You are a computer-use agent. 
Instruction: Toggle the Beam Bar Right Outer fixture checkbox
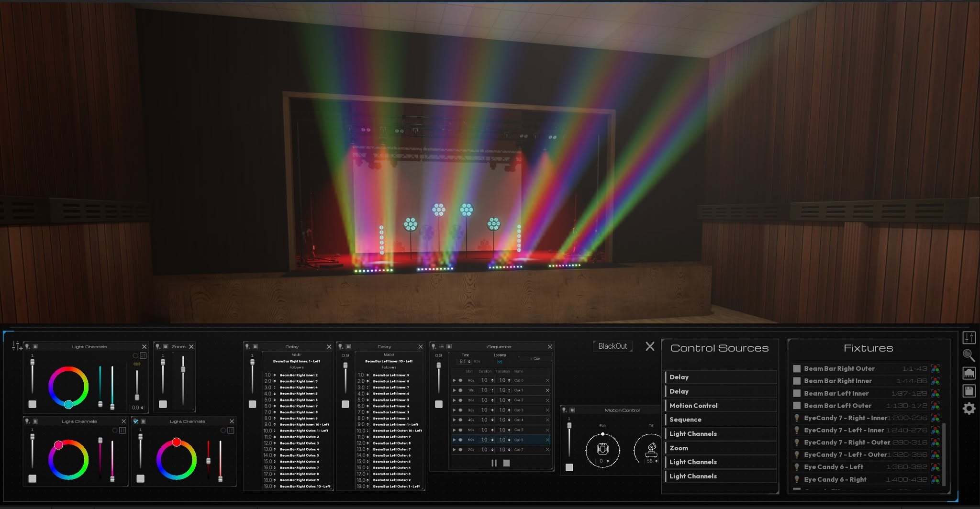797,369
